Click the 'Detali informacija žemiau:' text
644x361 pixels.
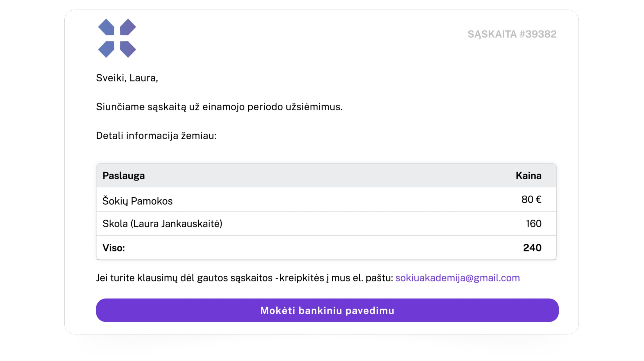coord(156,136)
